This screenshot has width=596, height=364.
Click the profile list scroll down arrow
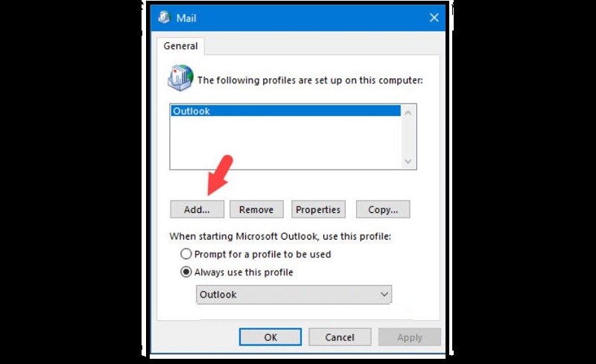click(408, 162)
